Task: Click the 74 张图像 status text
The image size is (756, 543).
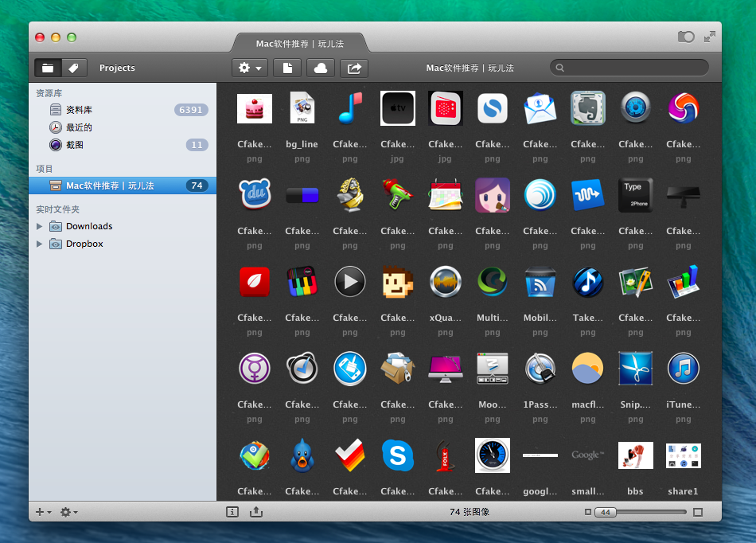Action: point(470,512)
